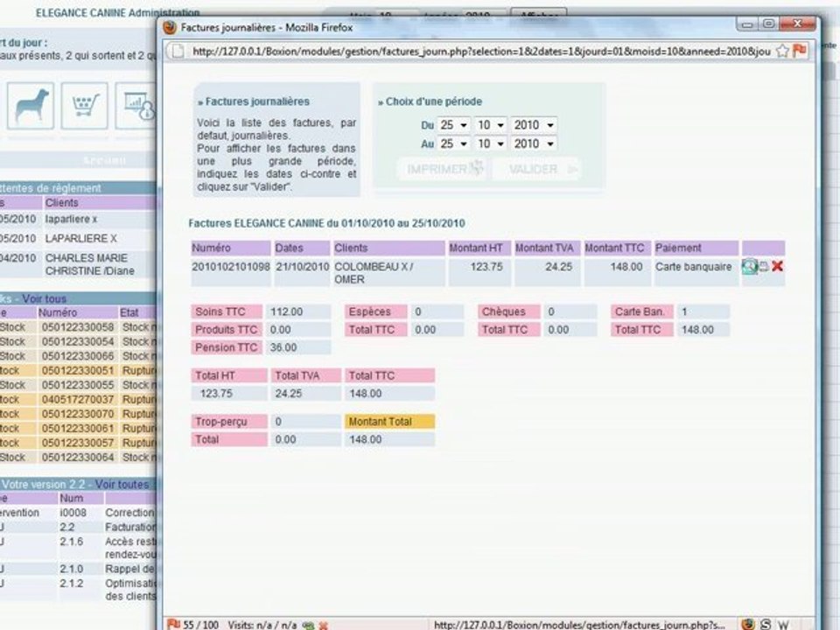Click the Factures ELEGANCE CANINE date range heading
Screen dimensions: 840x630
326,223
